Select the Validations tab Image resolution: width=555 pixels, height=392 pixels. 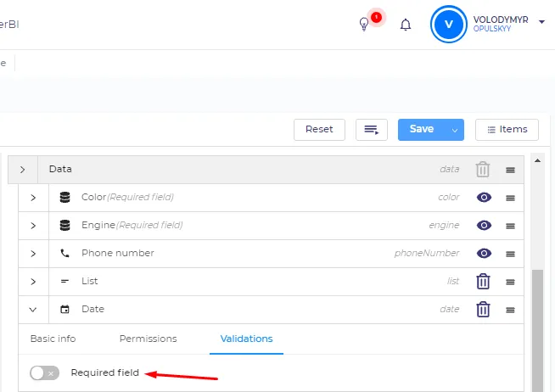pos(246,339)
